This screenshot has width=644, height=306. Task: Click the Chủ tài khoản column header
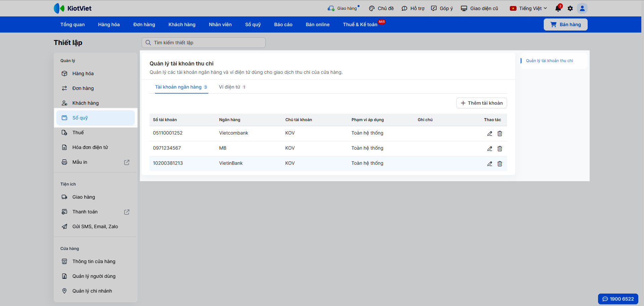click(299, 120)
